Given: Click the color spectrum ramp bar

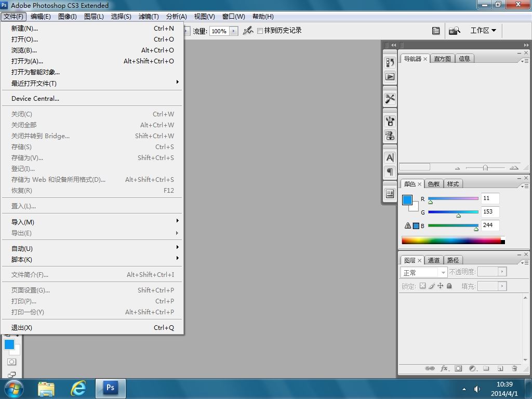Looking at the screenshot, I should [x=453, y=241].
